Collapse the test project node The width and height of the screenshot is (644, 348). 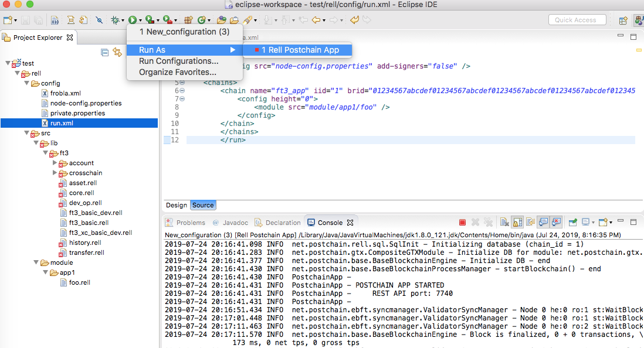pyautogui.click(x=8, y=63)
